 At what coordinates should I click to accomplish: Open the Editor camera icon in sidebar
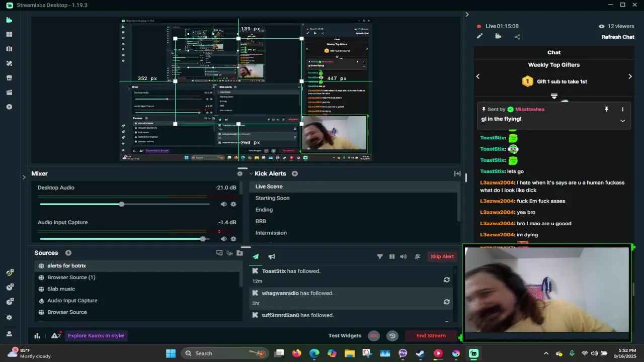(x=9, y=20)
